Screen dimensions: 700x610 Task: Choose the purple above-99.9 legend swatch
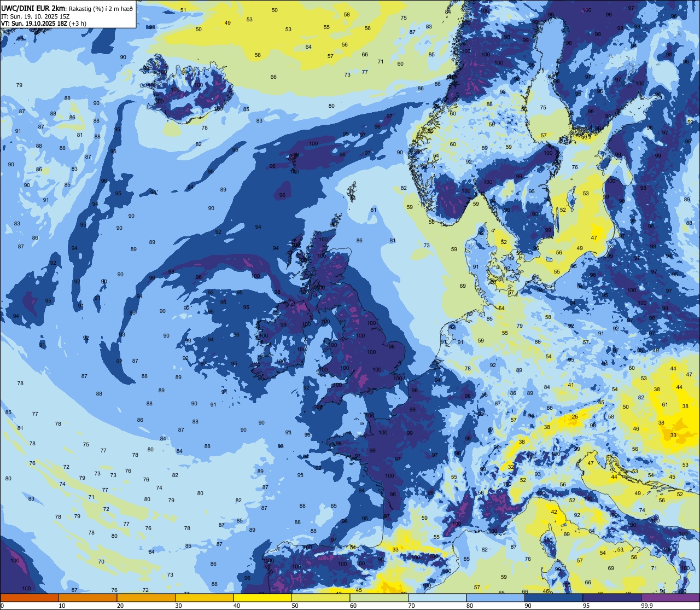click(670, 597)
